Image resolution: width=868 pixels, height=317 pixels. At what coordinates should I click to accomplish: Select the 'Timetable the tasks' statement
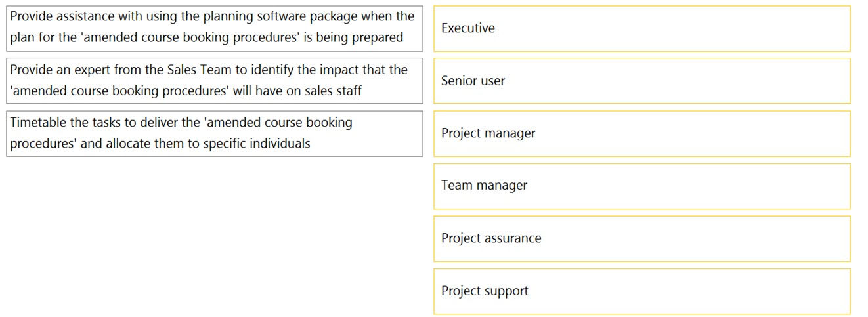(x=215, y=133)
